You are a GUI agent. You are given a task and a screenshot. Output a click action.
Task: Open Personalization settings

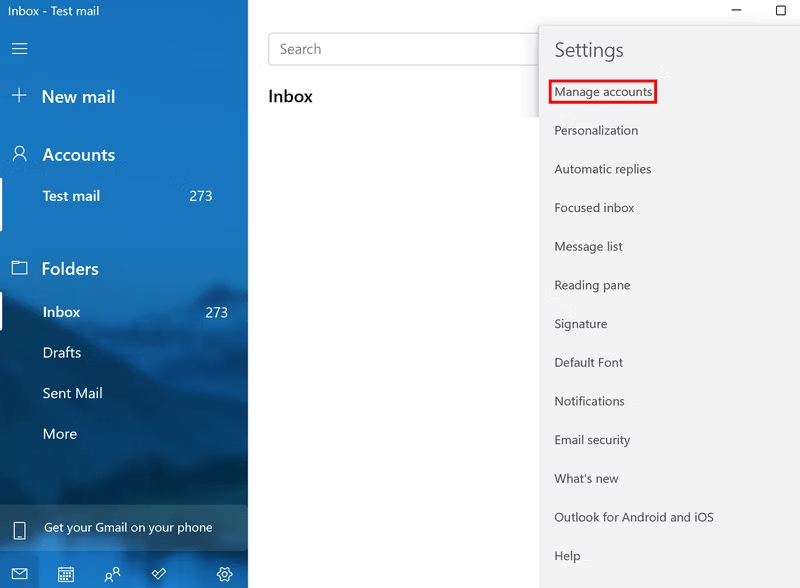pyautogui.click(x=596, y=131)
